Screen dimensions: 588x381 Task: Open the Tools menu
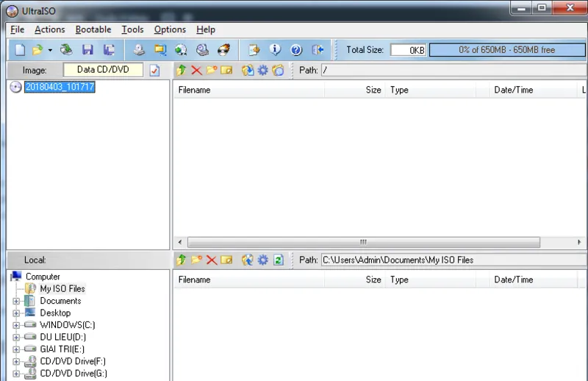pos(132,29)
